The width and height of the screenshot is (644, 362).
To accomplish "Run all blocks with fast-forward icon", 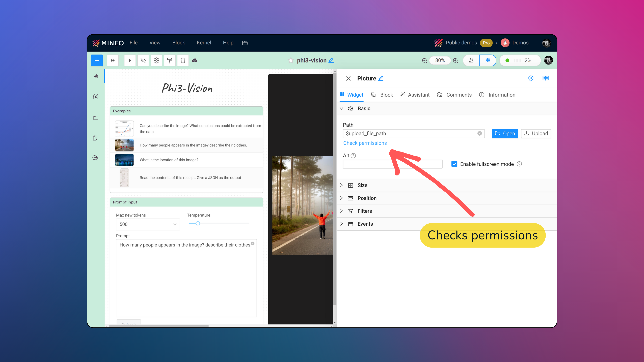I will pyautogui.click(x=113, y=61).
